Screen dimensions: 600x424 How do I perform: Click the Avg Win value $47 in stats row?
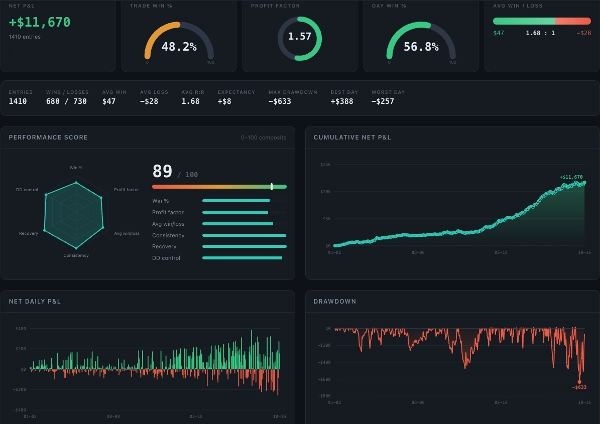pyautogui.click(x=109, y=101)
